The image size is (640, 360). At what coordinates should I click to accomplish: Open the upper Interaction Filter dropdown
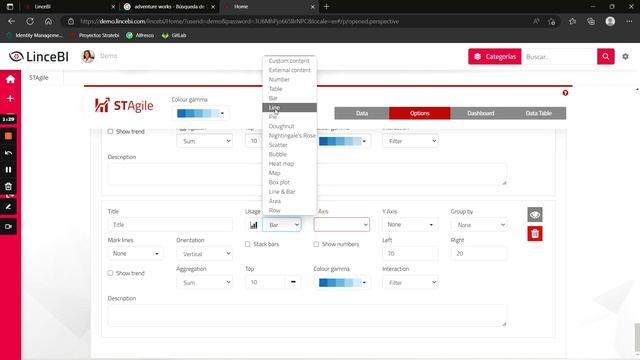click(x=410, y=141)
